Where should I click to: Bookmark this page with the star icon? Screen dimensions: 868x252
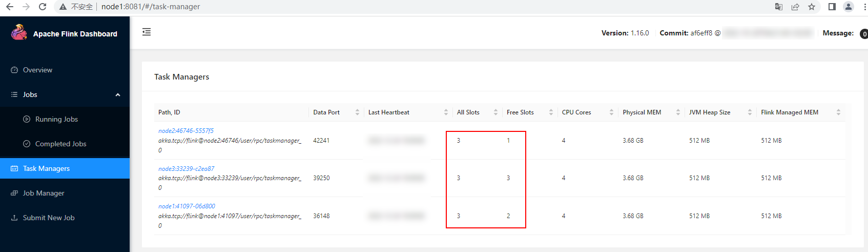(x=812, y=7)
